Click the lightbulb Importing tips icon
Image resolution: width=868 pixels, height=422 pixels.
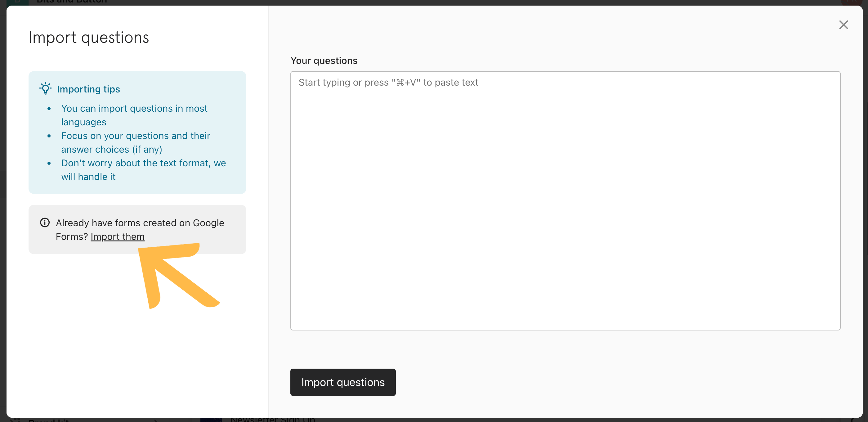click(x=46, y=89)
